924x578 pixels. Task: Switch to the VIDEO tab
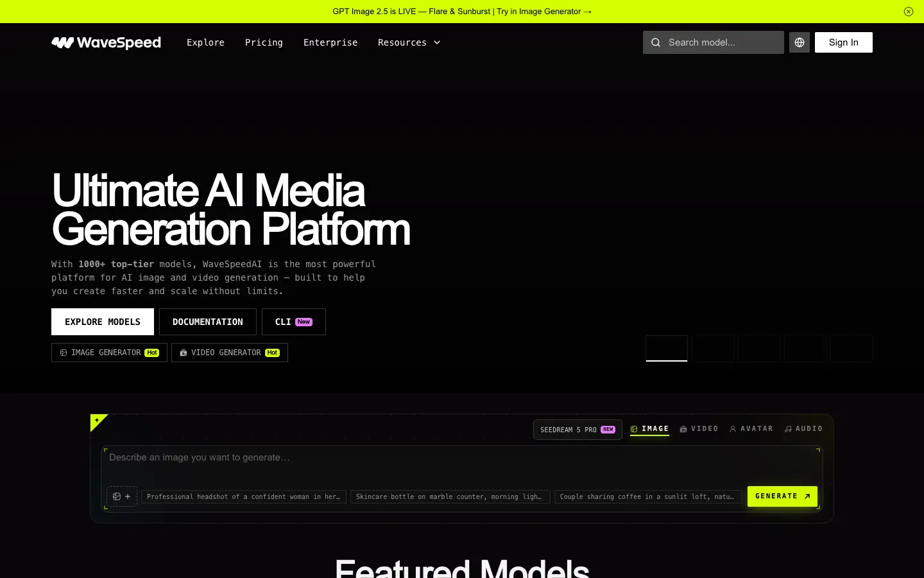point(699,429)
